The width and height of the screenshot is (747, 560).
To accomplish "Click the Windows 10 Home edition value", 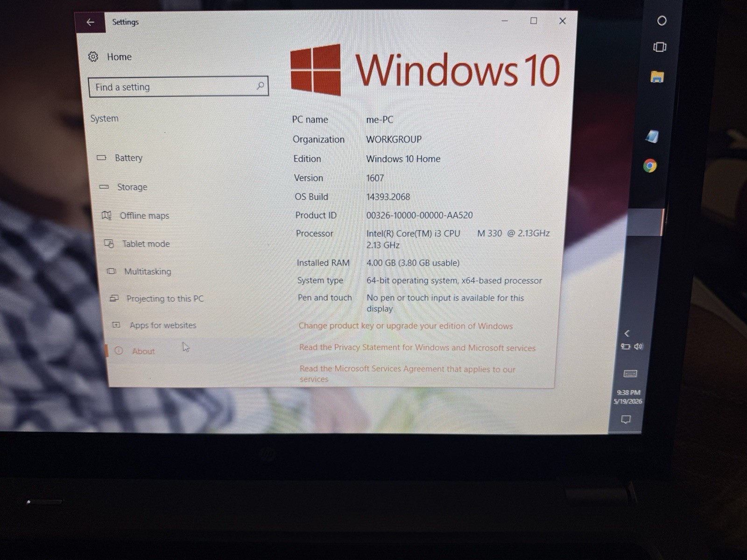I will click(403, 159).
